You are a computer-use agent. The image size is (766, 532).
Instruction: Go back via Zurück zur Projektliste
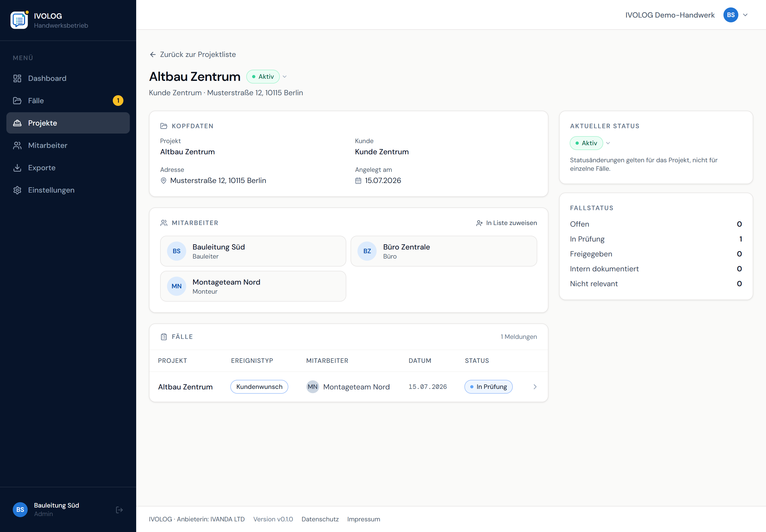pyautogui.click(x=193, y=54)
